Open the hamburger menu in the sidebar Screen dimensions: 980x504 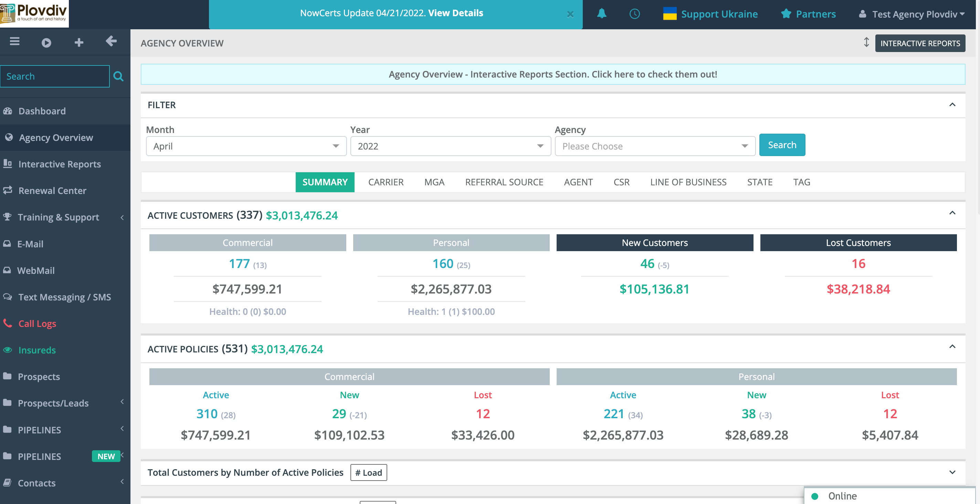coord(14,41)
